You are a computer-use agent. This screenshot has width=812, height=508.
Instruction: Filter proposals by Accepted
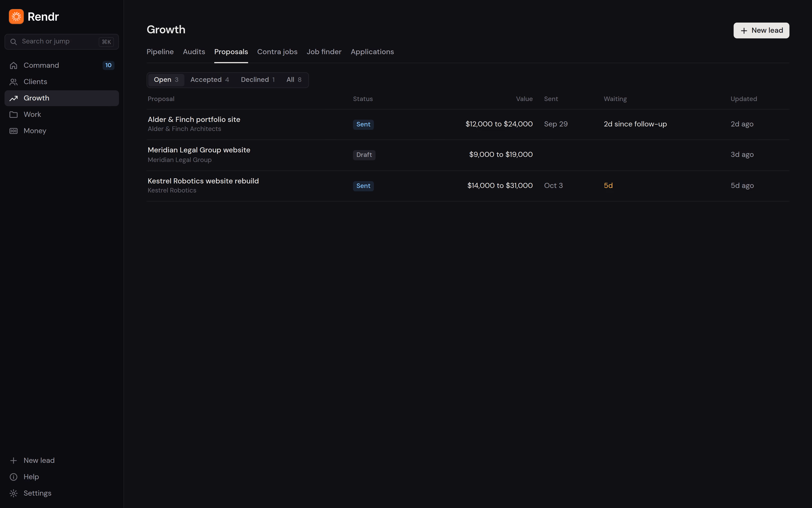coord(210,80)
